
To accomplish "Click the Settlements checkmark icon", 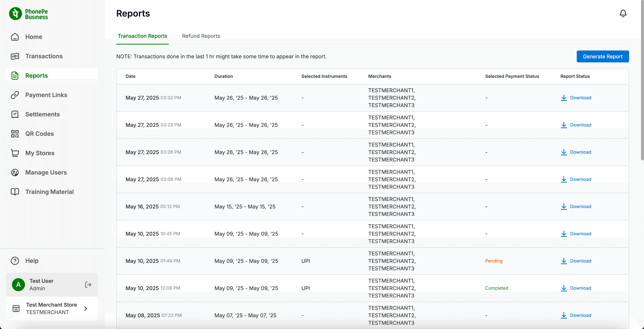I will (15, 114).
